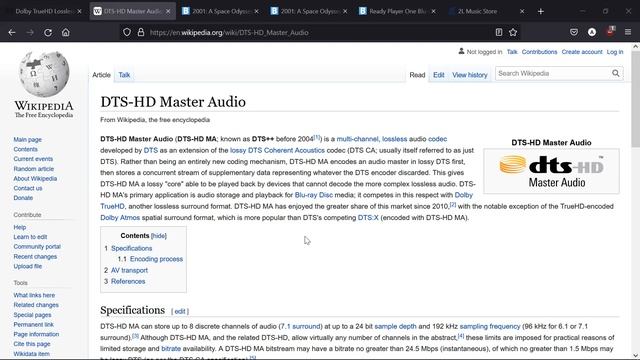Screen dimensions: 640x360
Task: Follow the sampling frequency link
Action: point(490,326)
